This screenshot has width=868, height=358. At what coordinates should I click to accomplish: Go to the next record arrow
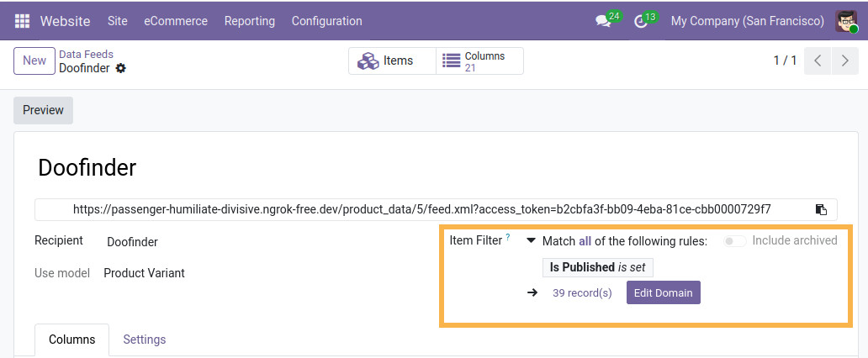coord(844,61)
